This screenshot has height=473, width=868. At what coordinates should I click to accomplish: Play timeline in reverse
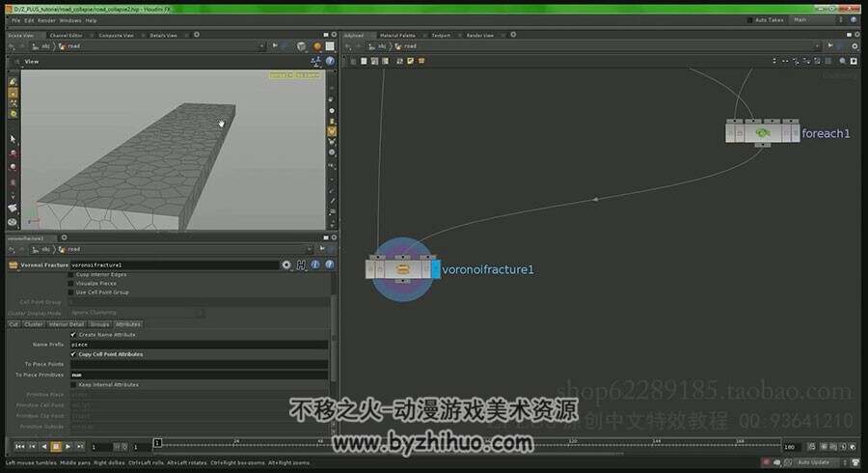[43, 446]
